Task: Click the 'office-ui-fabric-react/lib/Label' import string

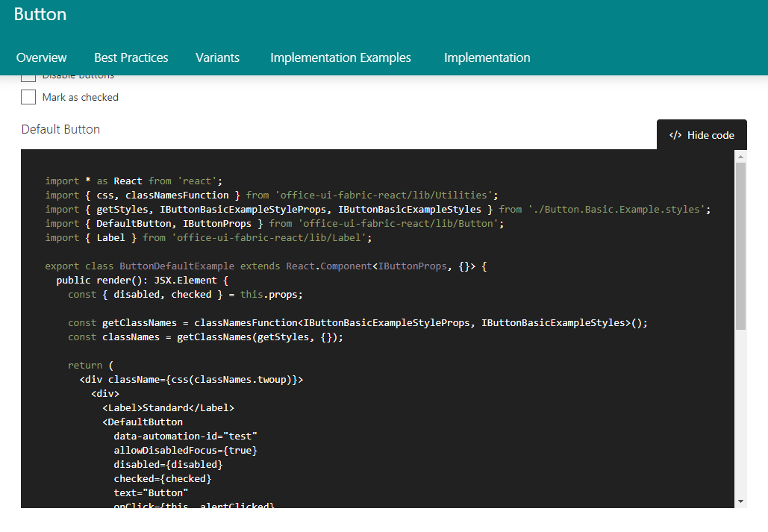Action: [272, 238]
